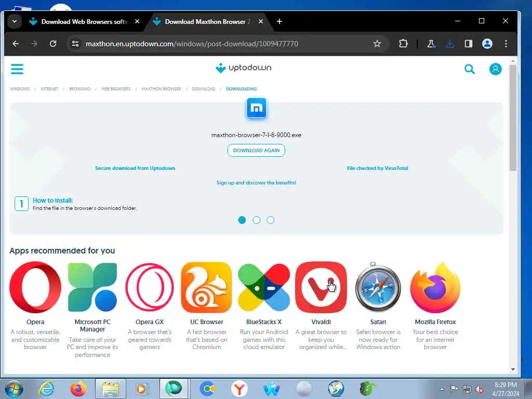532x399 pixels.
Task: Toggle the browser side panel
Action: click(469, 44)
